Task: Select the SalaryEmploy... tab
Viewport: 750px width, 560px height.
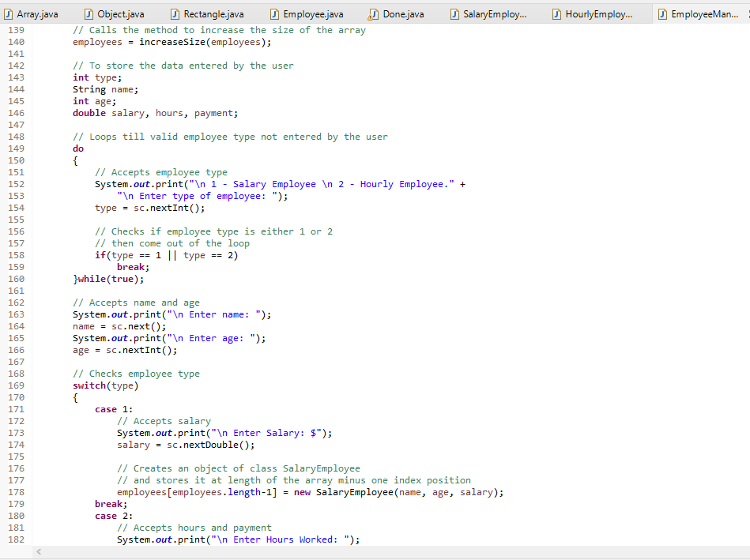Action: tap(489, 14)
